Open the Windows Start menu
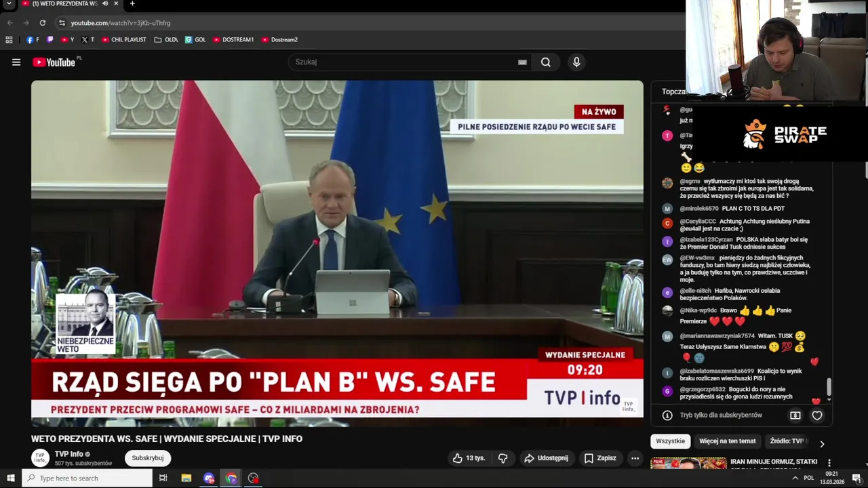Viewport: 868px width, 488px height. pos(10,479)
